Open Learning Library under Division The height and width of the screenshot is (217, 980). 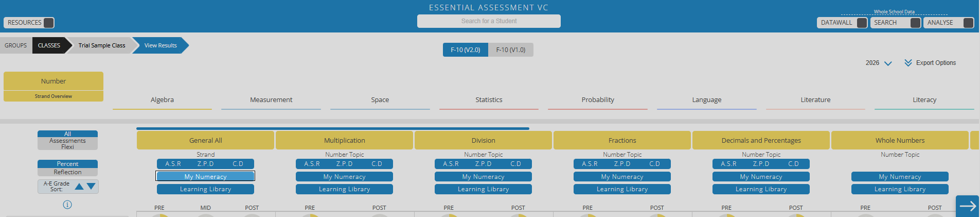483,189
